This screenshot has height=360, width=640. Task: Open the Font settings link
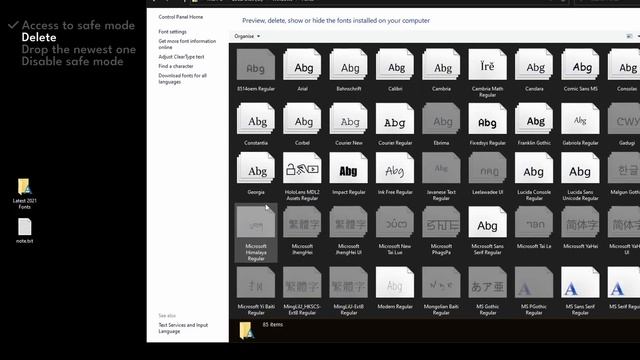(172, 32)
